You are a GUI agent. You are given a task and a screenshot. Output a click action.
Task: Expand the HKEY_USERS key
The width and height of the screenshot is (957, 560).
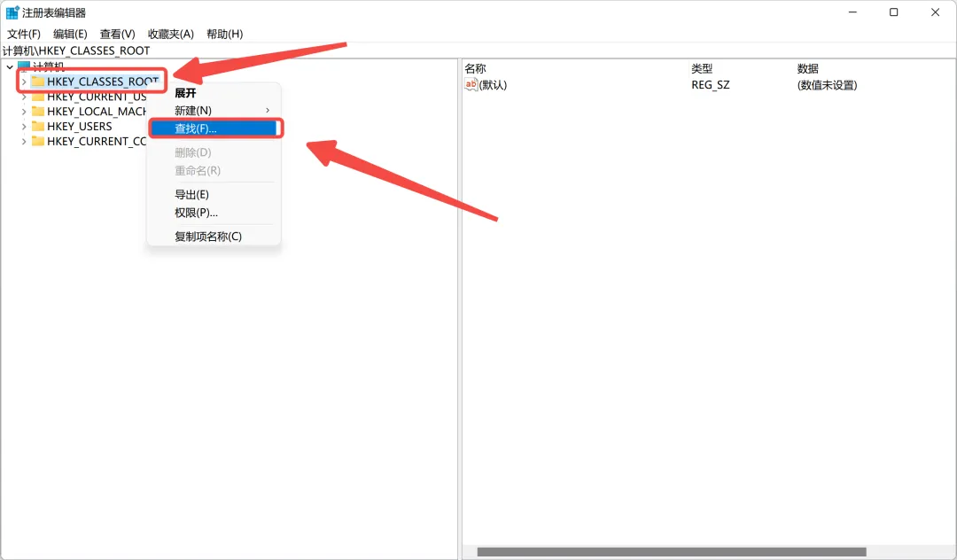pos(24,127)
